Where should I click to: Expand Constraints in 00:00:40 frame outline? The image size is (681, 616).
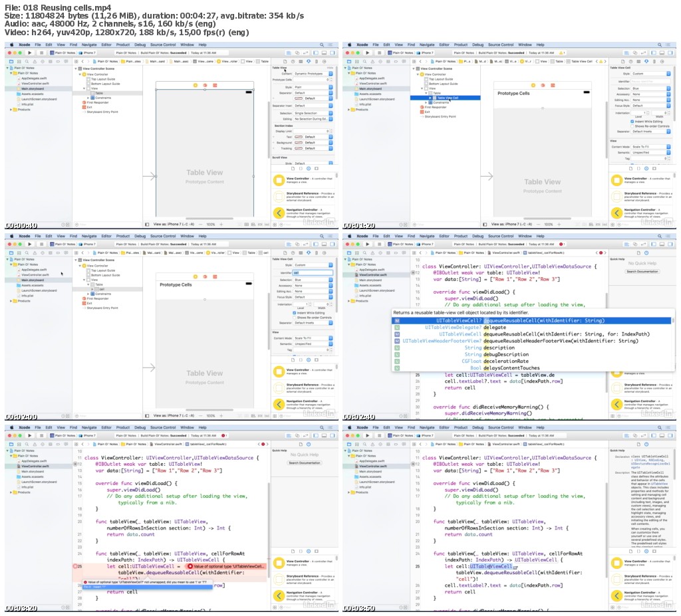click(88, 98)
